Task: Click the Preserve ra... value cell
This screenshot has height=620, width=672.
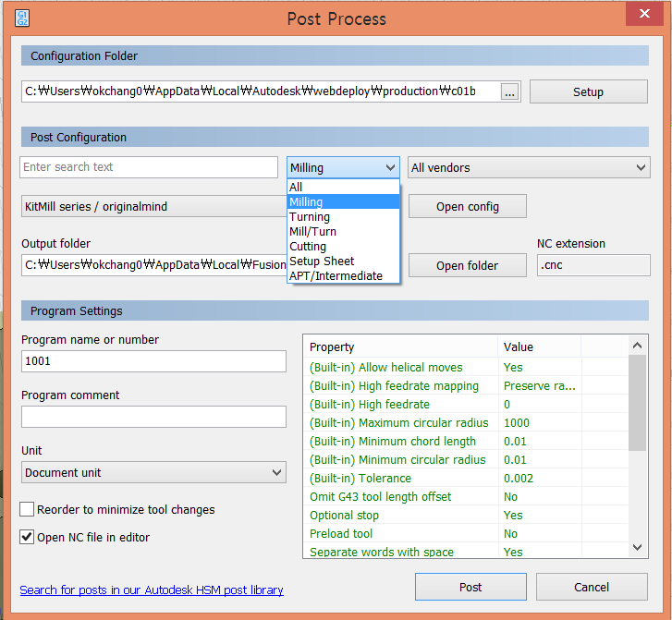Action: pyautogui.click(x=540, y=385)
